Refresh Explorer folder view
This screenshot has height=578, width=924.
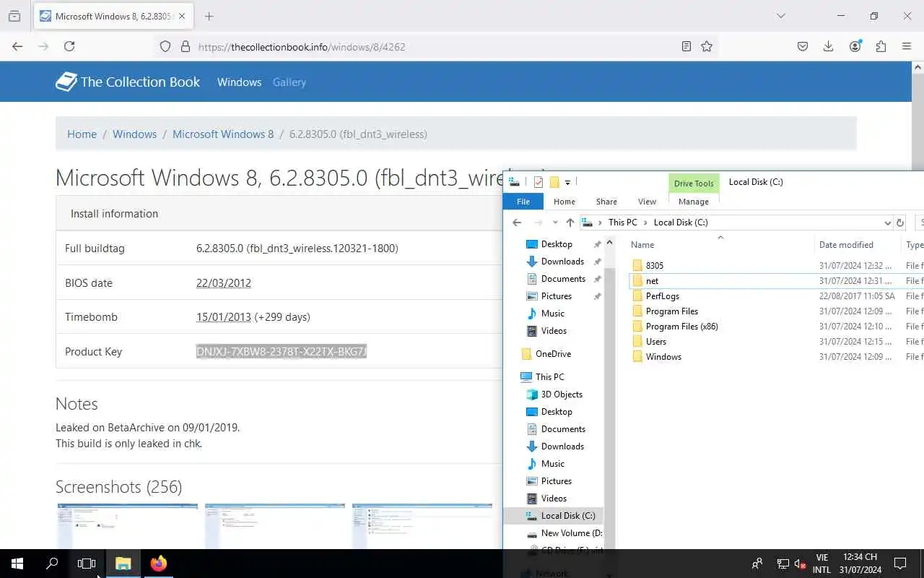(x=900, y=223)
